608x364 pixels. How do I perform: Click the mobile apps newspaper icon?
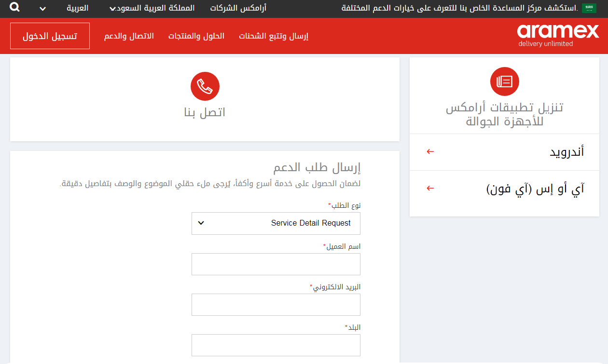pyautogui.click(x=505, y=81)
